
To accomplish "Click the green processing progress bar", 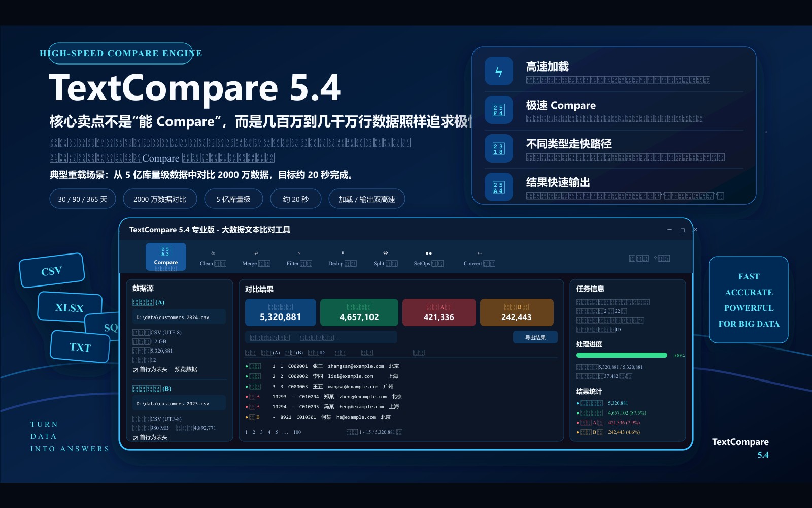I will 622,355.
